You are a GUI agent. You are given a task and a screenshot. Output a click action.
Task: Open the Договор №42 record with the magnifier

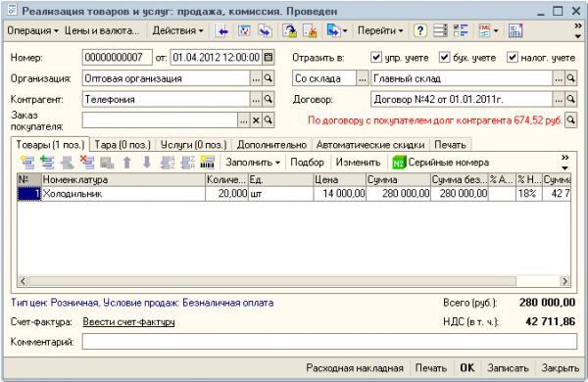pyautogui.click(x=570, y=99)
